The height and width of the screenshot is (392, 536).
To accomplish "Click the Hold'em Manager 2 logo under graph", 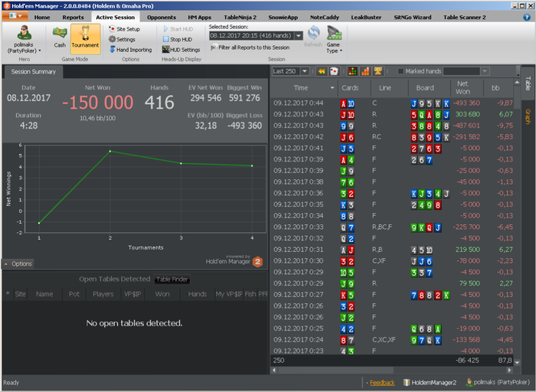I will click(x=258, y=262).
